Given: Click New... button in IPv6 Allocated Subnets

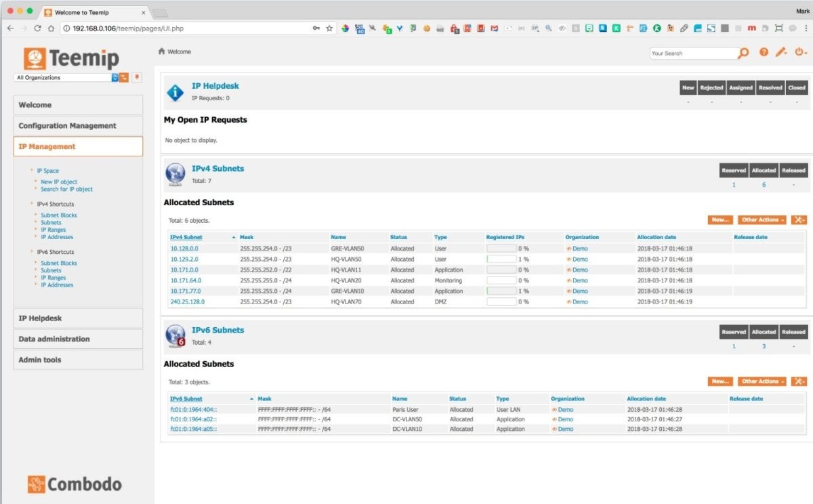Looking at the screenshot, I should point(720,381).
